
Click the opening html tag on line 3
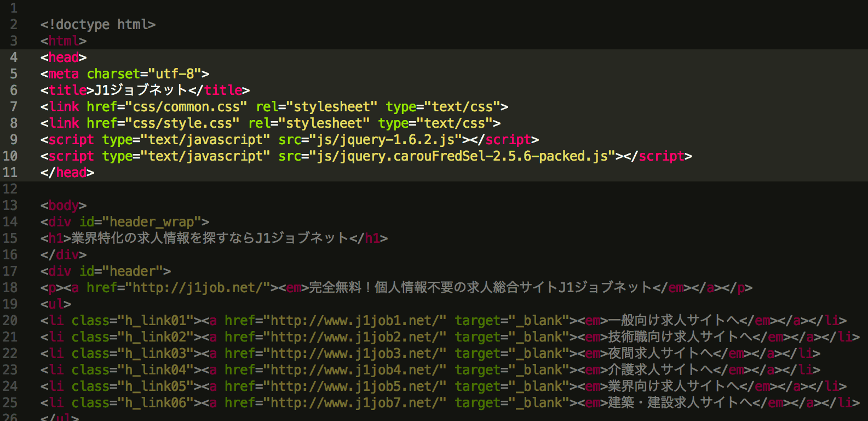64,41
